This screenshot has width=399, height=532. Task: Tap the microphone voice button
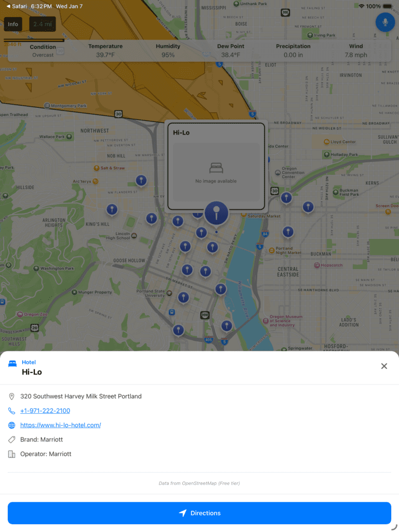coord(385,22)
